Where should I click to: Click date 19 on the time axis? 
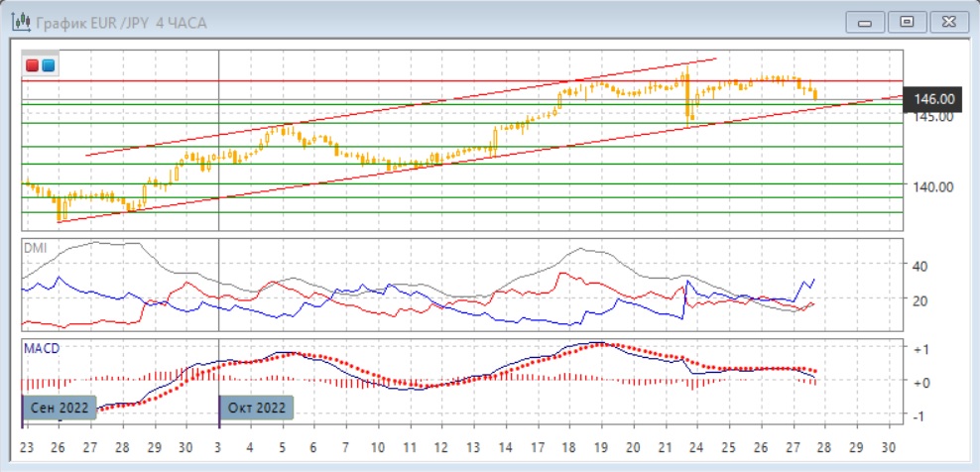pyautogui.click(x=599, y=446)
